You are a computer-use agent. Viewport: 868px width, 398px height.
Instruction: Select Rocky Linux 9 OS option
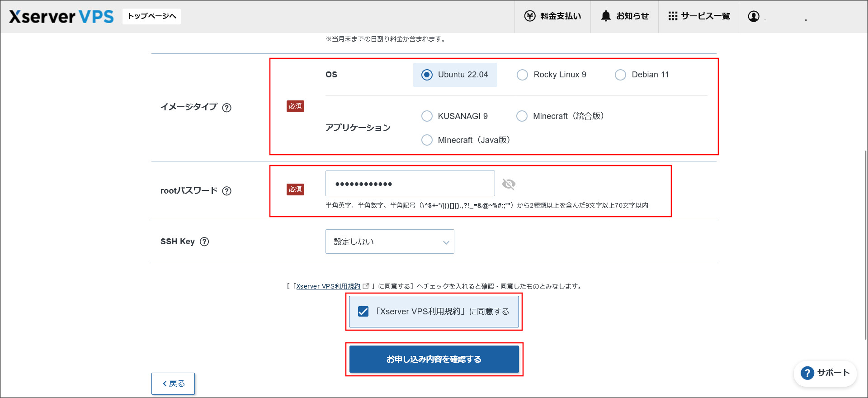552,75
